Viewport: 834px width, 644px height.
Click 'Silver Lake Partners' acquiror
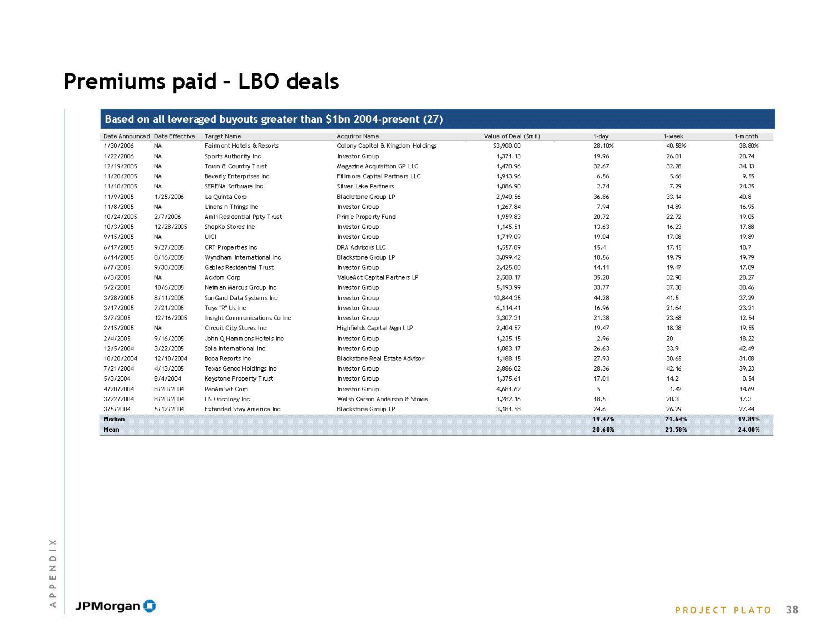click(366, 186)
